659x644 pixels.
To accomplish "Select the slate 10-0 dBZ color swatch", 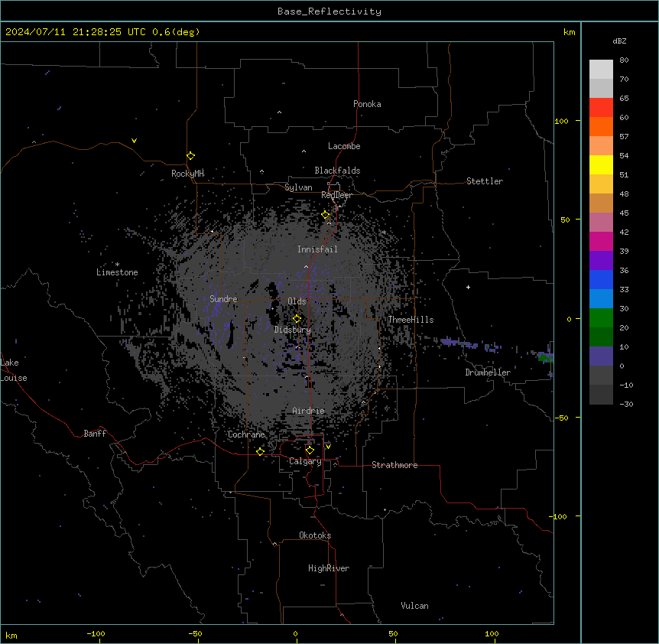I will [601, 356].
